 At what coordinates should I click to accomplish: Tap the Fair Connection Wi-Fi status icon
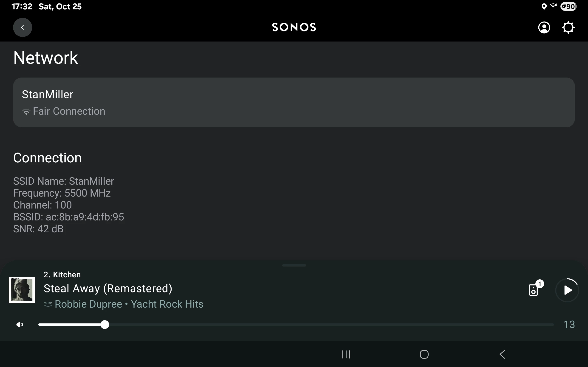pyautogui.click(x=26, y=112)
